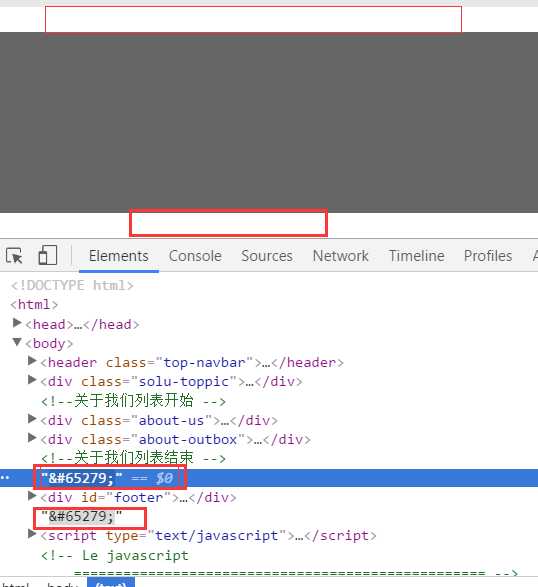
Task: Select the DOCTYPE html line
Action: coord(72,286)
